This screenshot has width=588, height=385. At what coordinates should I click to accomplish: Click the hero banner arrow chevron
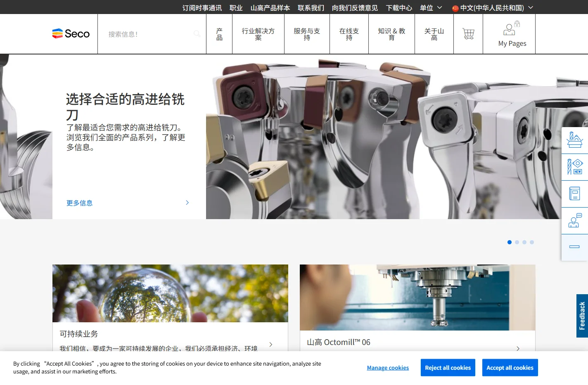pyautogui.click(x=187, y=203)
